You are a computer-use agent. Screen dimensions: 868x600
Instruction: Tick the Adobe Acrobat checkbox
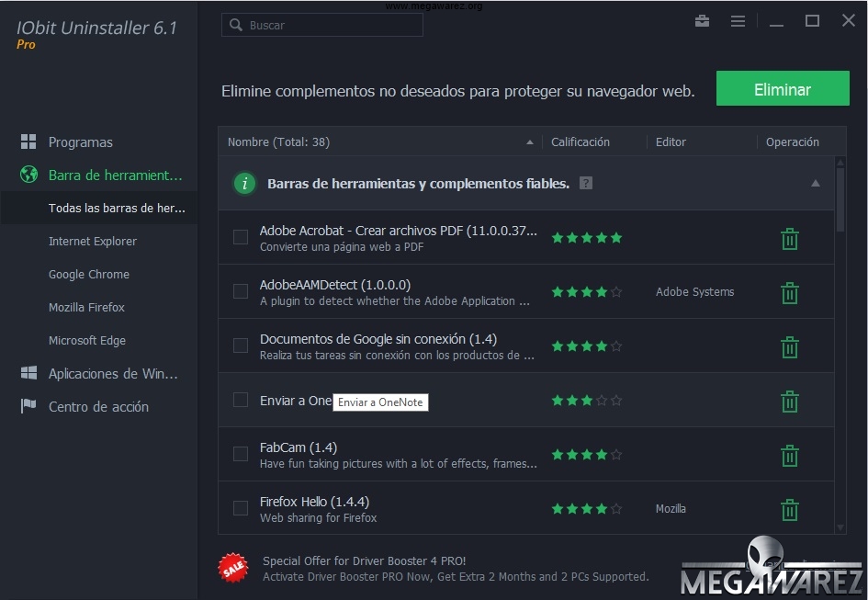[x=241, y=237]
